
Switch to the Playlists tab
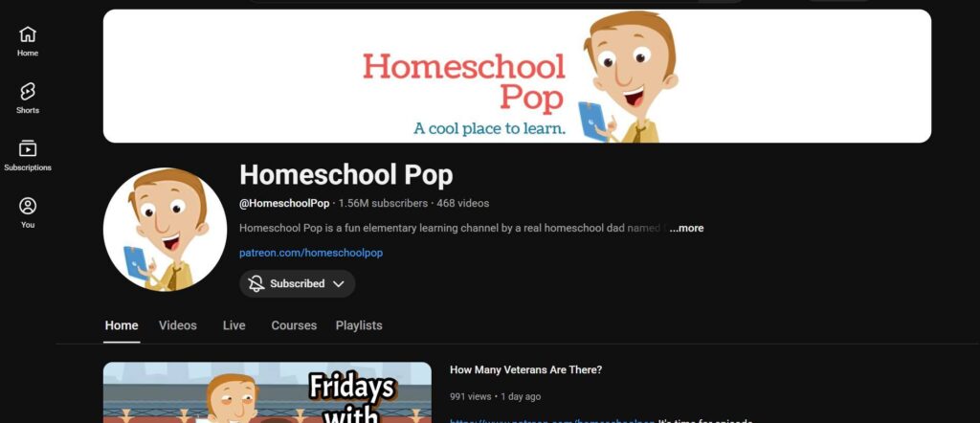point(359,325)
